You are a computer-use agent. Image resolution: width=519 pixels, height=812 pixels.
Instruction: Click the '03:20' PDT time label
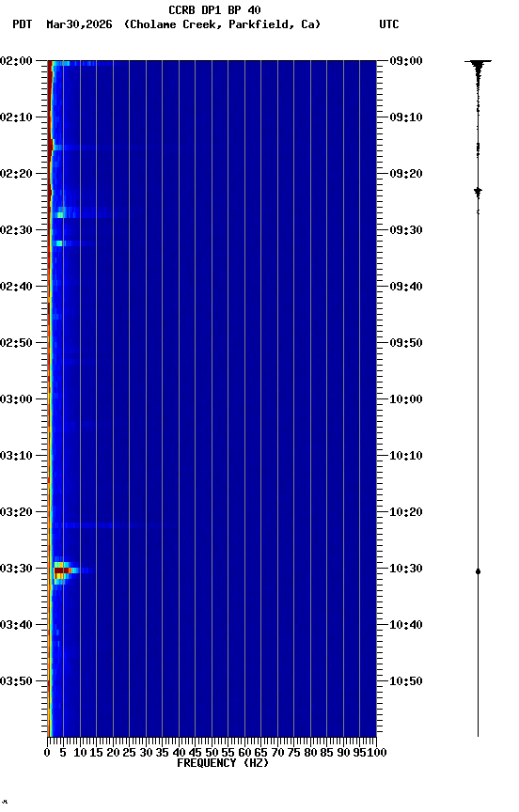pyautogui.click(x=16, y=513)
